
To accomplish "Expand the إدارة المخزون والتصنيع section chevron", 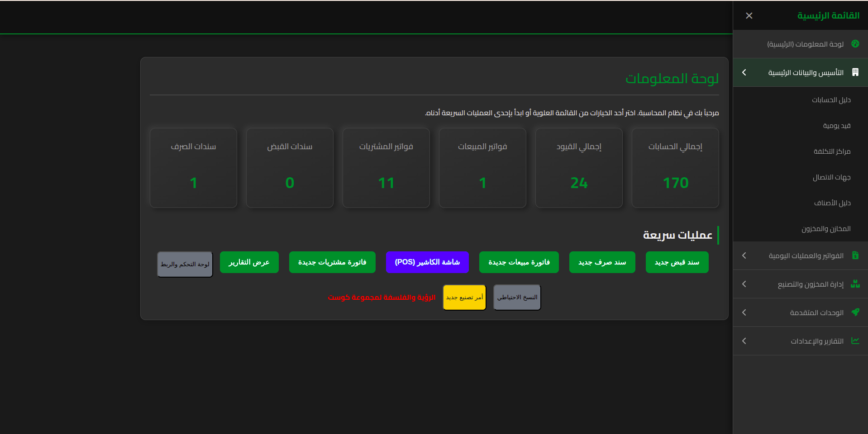I will click(x=744, y=284).
